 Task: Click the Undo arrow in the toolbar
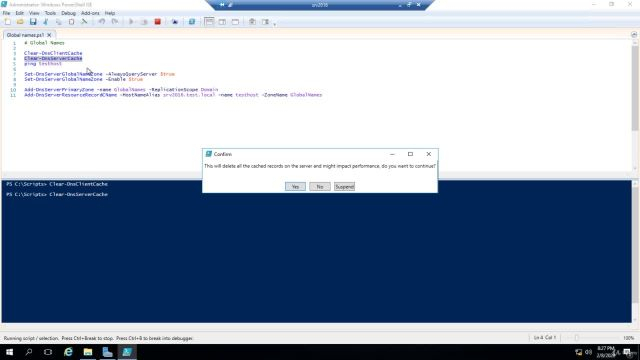click(102, 22)
